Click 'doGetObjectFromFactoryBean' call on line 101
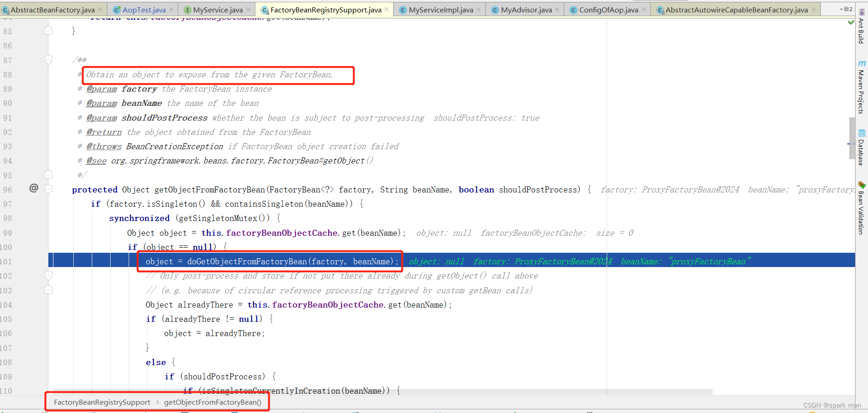 point(247,262)
